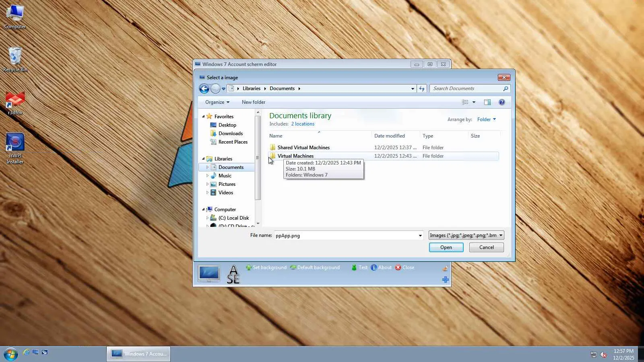Open the Computer desktop icon

(x=15, y=17)
